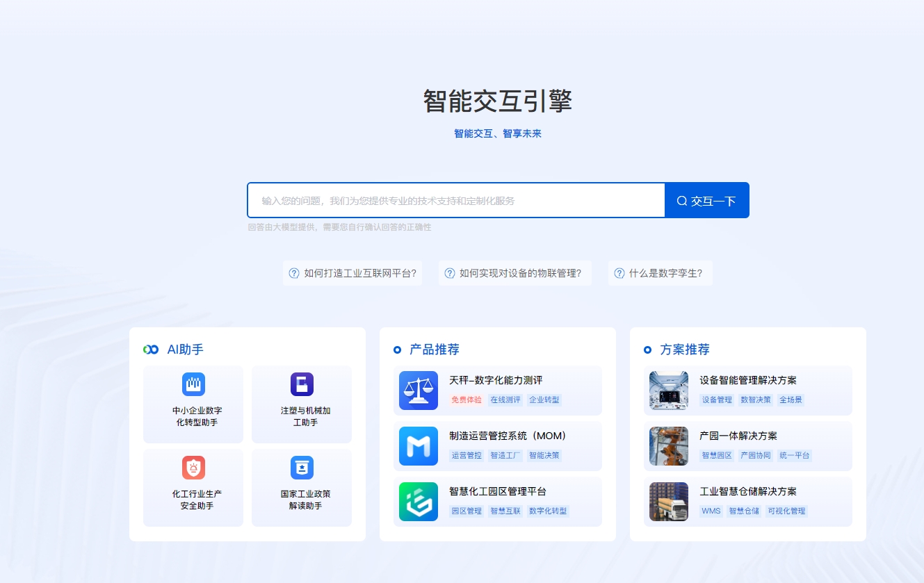Open the 注塑与机械加工助手 assistant icon
The image size is (924, 583).
[301, 384]
